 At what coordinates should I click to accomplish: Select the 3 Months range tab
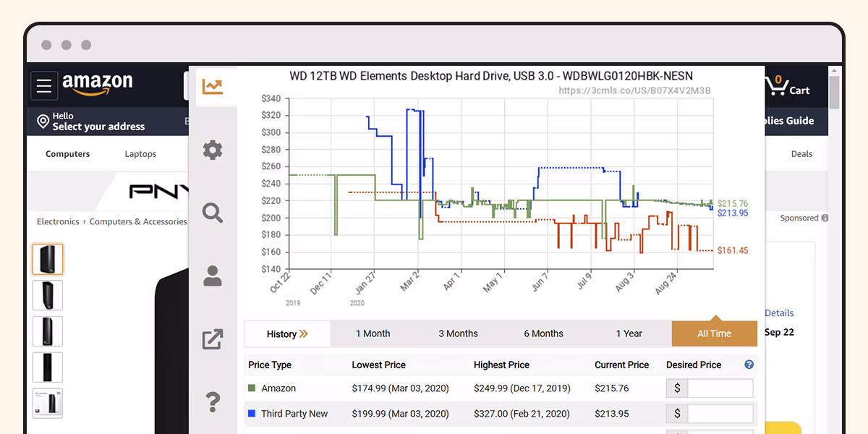pyautogui.click(x=458, y=333)
